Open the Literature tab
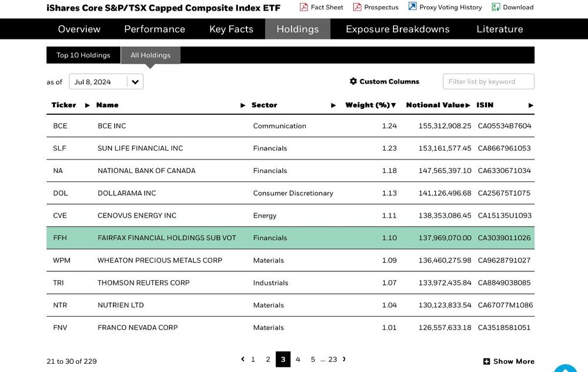Viewport: 588px width, 372px height. pyautogui.click(x=499, y=29)
